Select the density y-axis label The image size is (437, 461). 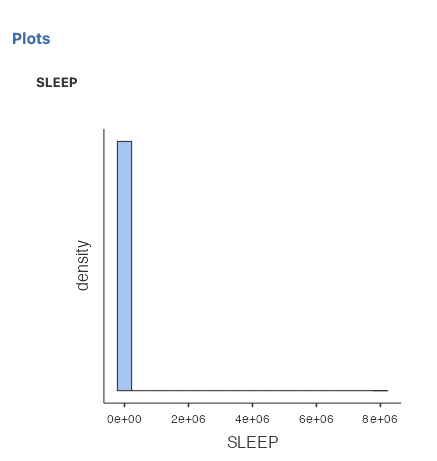pyautogui.click(x=83, y=265)
